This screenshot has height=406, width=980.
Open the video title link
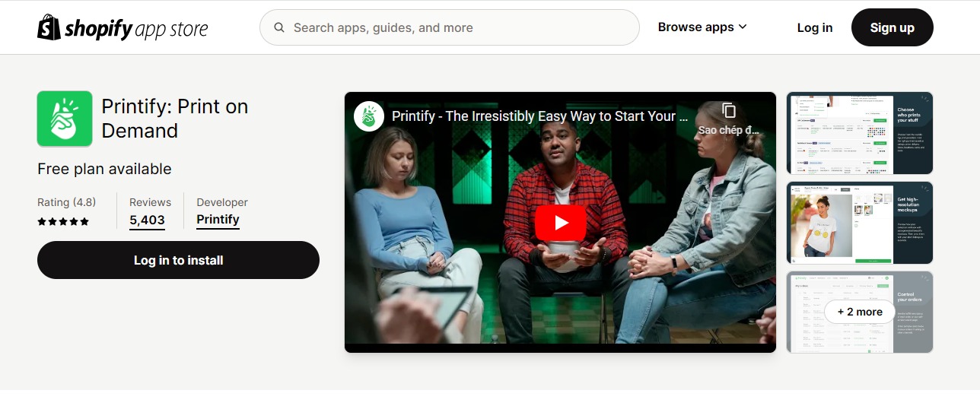click(x=539, y=116)
